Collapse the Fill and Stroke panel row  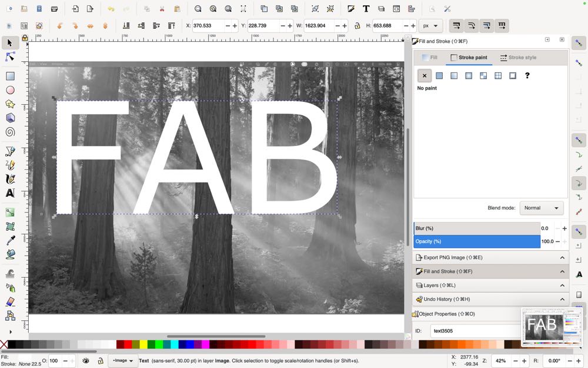pyautogui.click(x=490, y=271)
